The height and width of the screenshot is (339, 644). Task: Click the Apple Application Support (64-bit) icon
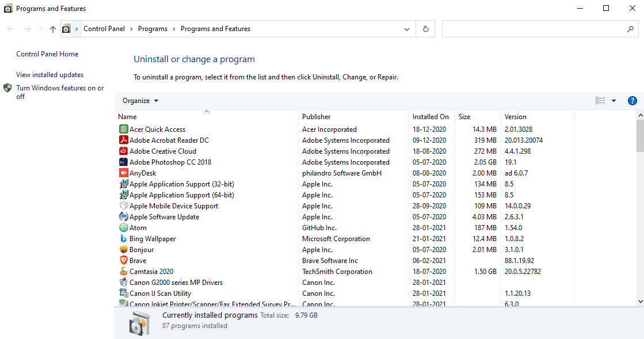point(123,195)
